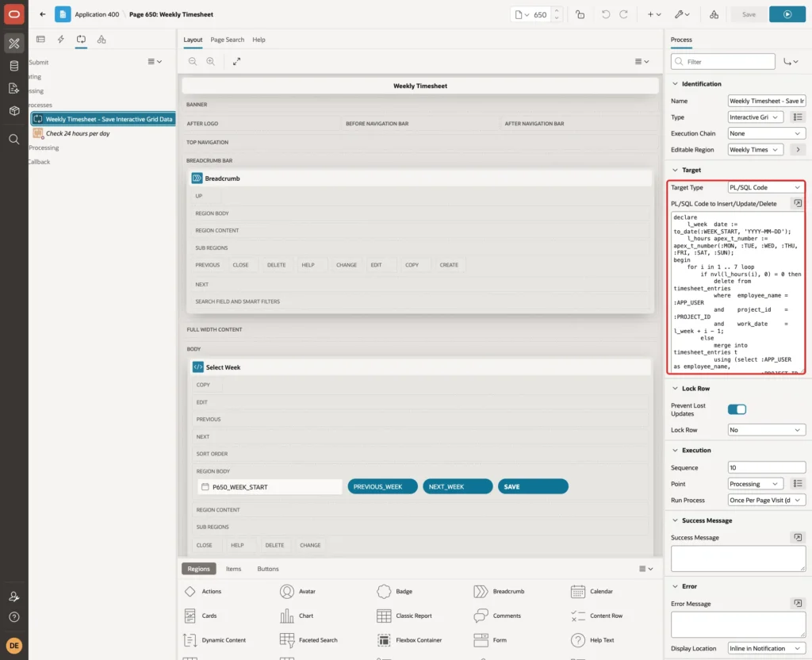Screen dimensions: 812x660
Task: Open the process Type dropdown
Action: 755,117
